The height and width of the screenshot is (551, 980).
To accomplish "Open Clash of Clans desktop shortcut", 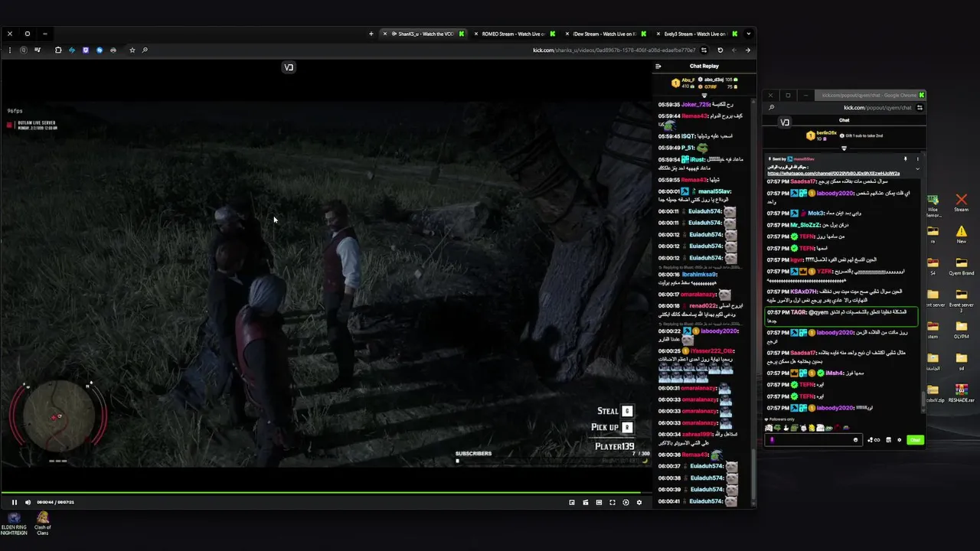I will [43, 523].
